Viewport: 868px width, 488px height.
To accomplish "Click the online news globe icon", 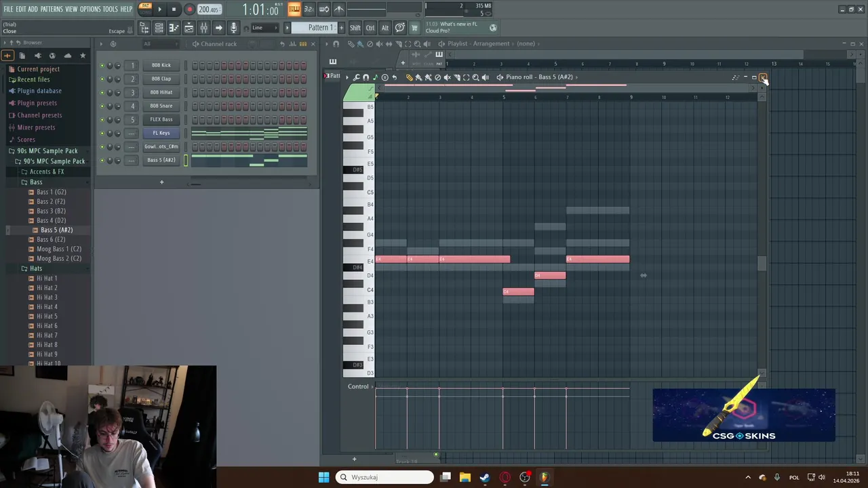I will tap(493, 28).
